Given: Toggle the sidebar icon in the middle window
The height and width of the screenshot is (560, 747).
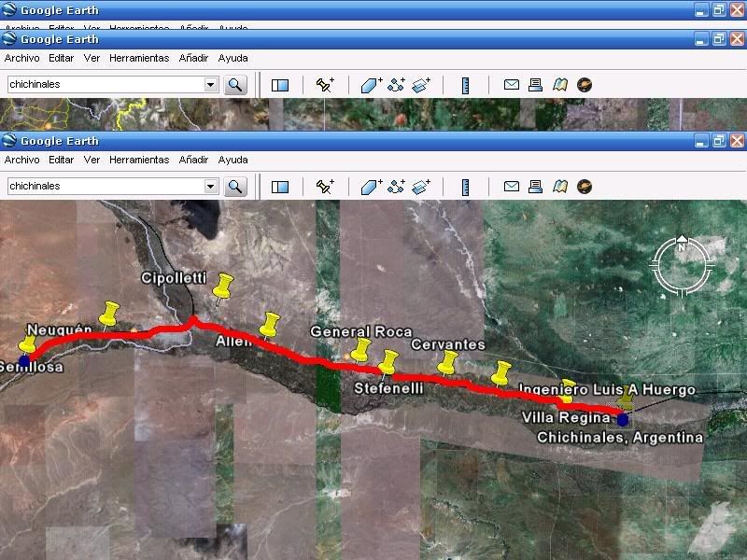Looking at the screenshot, I should [280, 85].
